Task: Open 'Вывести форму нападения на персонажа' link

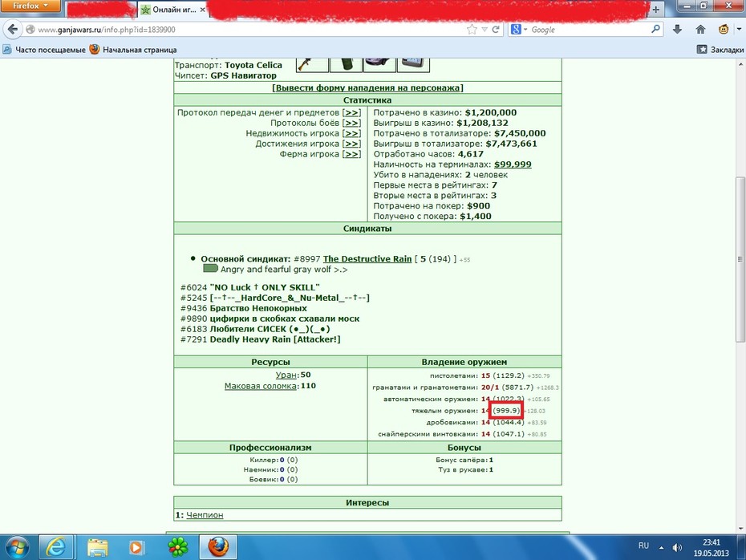Action: (x=367, y=88)
